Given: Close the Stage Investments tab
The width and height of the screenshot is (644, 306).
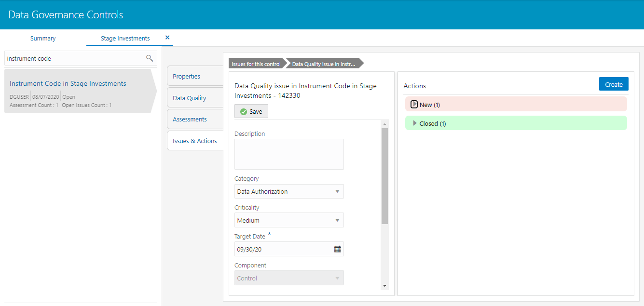Looking at the screenshot, I should pyautogui.click(x=167, y=38).
